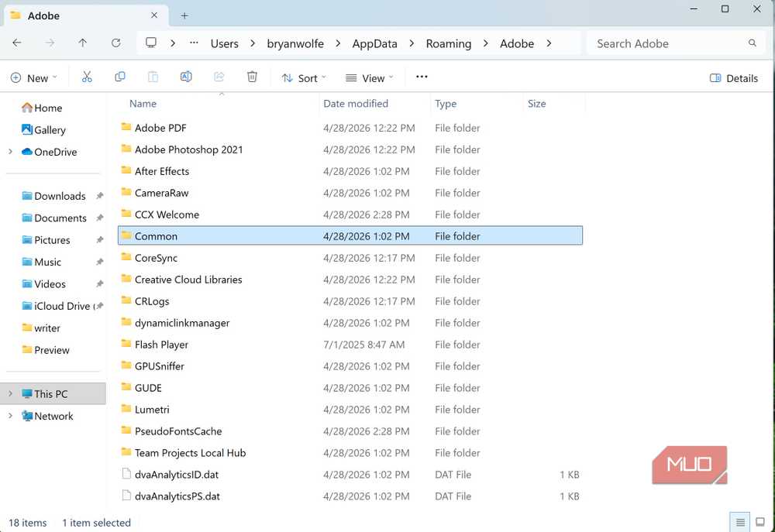Image resolution: width=775 pixels, height=532 pixels.
Task: Click the Home icon in sidebar
Action: pyautogui.click(x=27, y=108)
